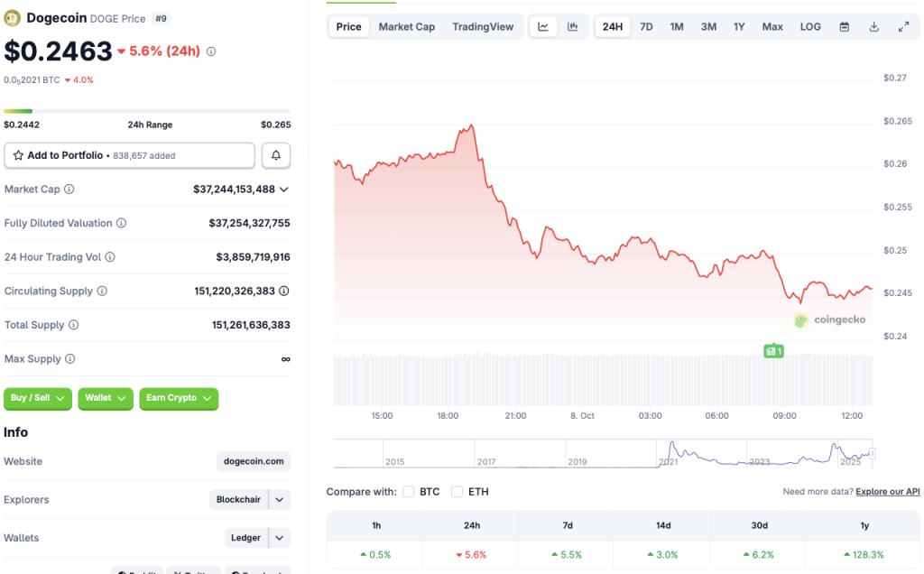Select the 7D time range
Image resolution: width=924 pixels, height=574 pixels.
646,27
